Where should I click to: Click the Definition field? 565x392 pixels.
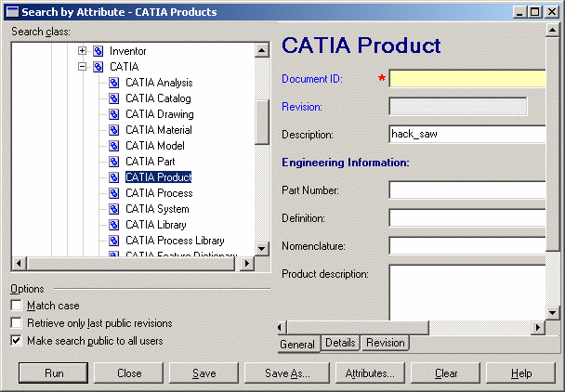click(x=467, y=217)
